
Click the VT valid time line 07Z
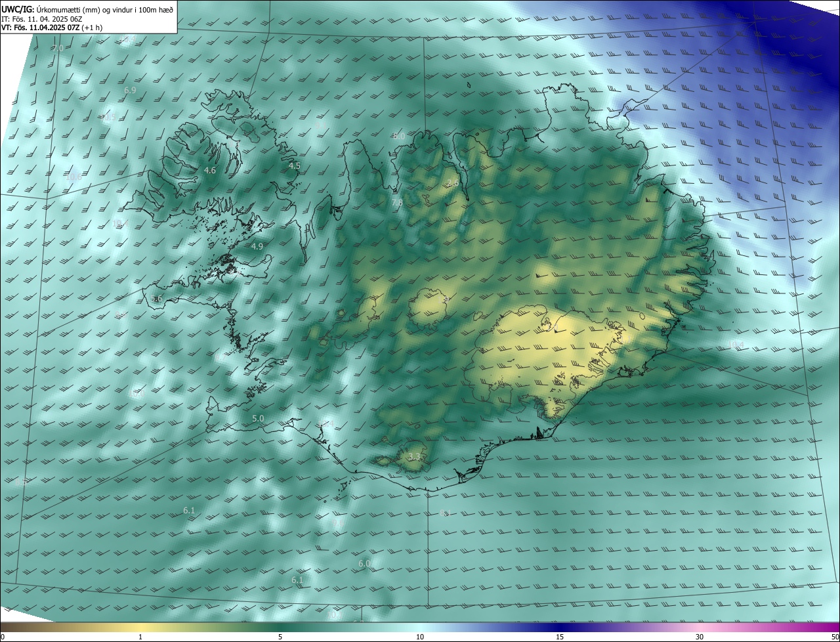tap(52, 28)
